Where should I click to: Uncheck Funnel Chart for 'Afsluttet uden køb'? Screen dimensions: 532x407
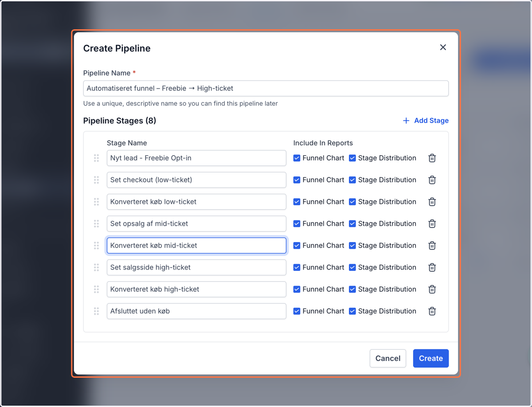pyautogui.click(x=297, y=311)
